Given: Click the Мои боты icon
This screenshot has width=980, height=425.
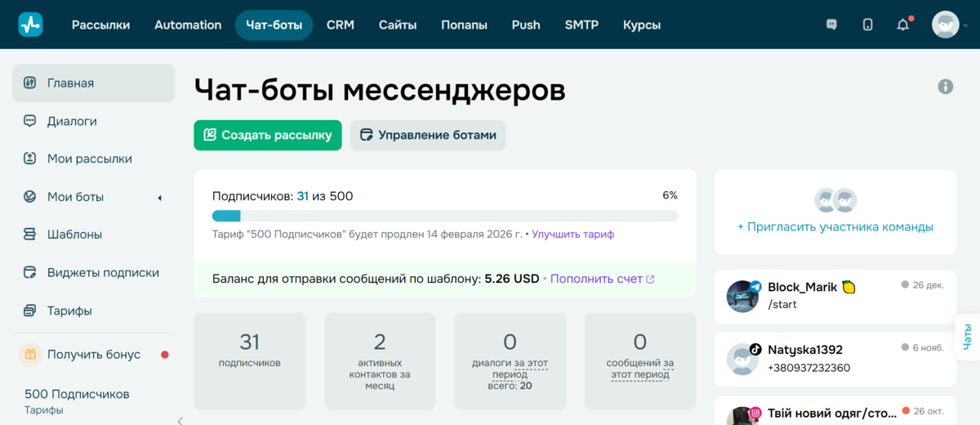Looking at the screenshot, I should (30, 197).
